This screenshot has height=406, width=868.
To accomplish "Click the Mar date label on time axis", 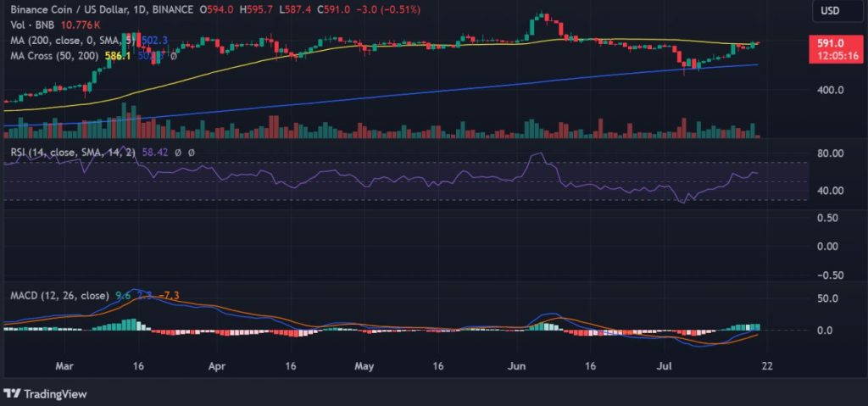I will click(64, 366).
